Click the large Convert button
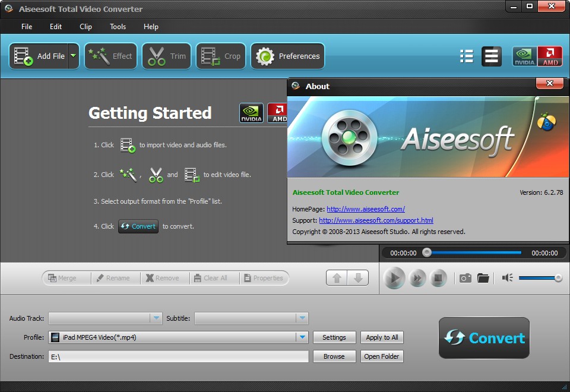570x392 pixels. click(x=484, y=338)
